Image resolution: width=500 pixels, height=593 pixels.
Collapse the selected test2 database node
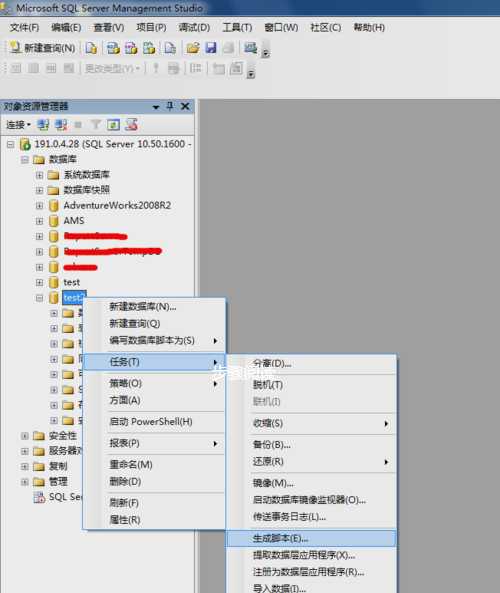click(x=39, y=298)
